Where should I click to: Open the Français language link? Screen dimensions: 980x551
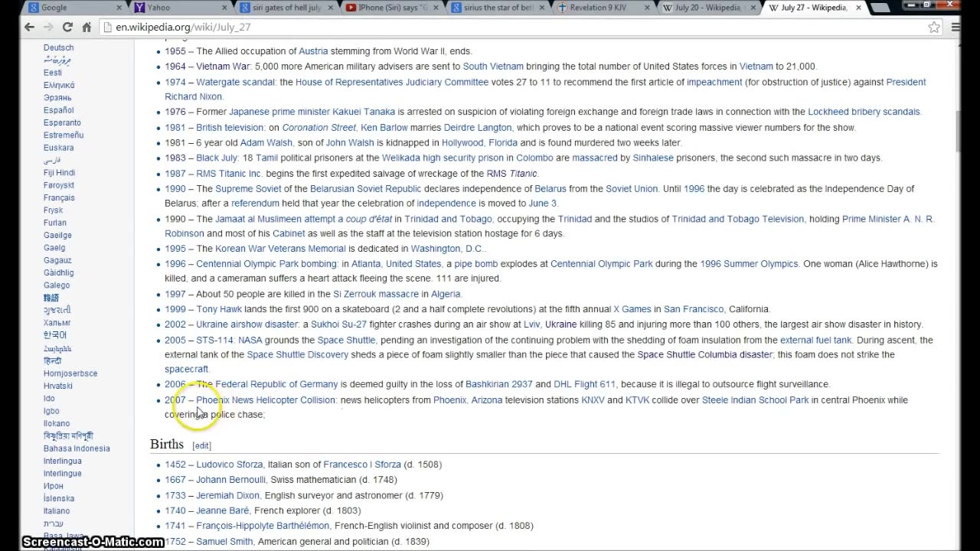point(59,197)
